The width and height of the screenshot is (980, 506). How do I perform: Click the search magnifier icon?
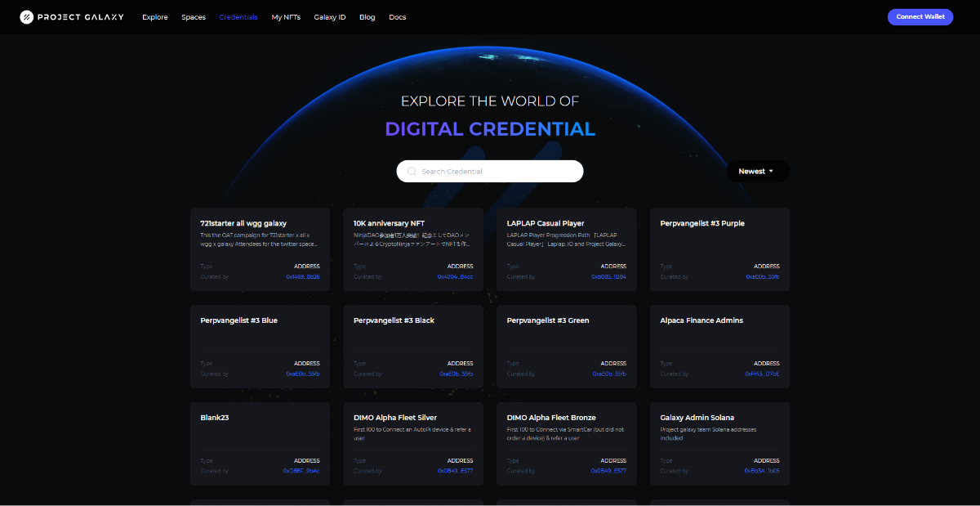pos(412,172)
